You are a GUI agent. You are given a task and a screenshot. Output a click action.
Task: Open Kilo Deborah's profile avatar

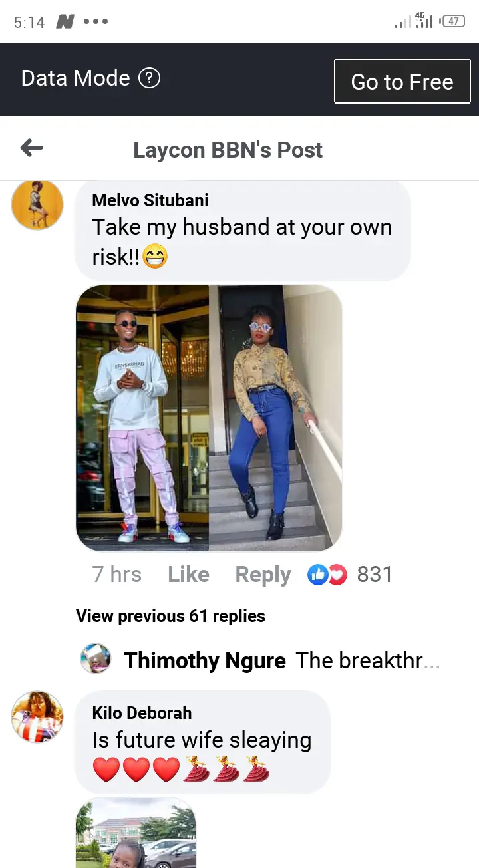click(37, 716)
